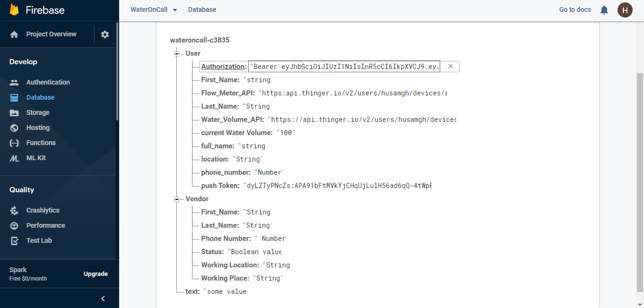
Task: Click the Quality section heading
Action: pos(22,190)
